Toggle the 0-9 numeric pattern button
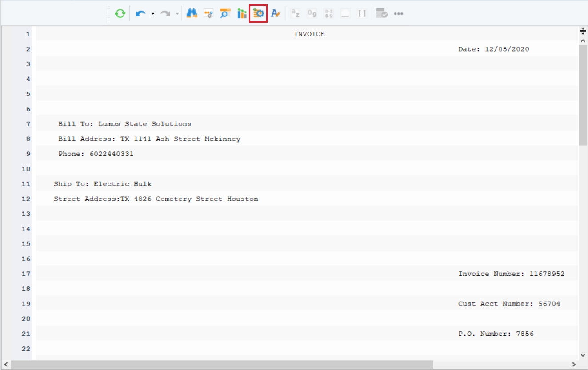This screenshot has width=588, height=370. point(312,14)
